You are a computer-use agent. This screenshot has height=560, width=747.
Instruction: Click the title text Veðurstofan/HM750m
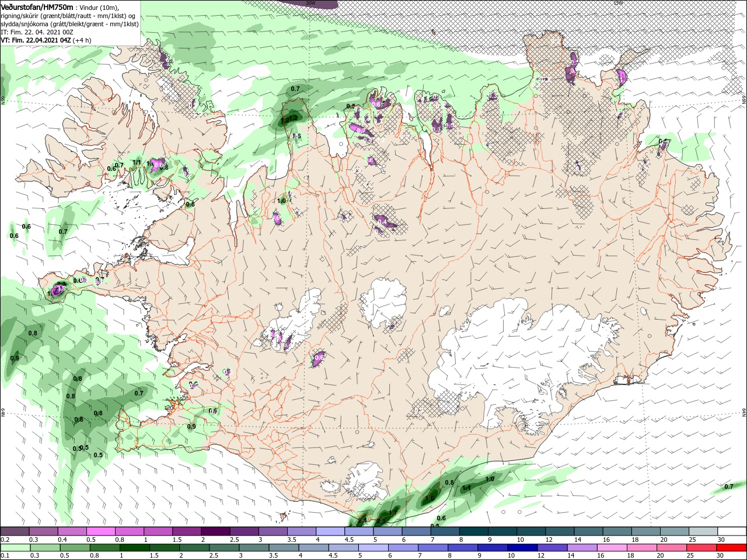37,6
